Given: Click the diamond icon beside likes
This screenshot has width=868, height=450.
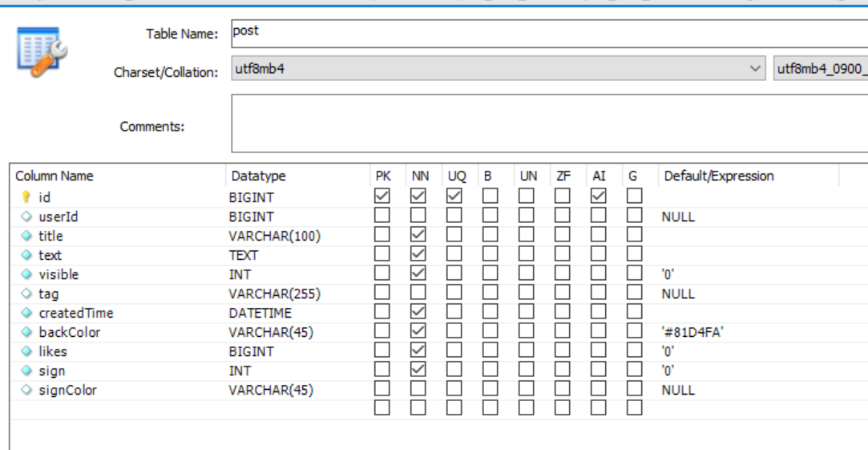Looking at the screenshot, I should tap(26, 351).
